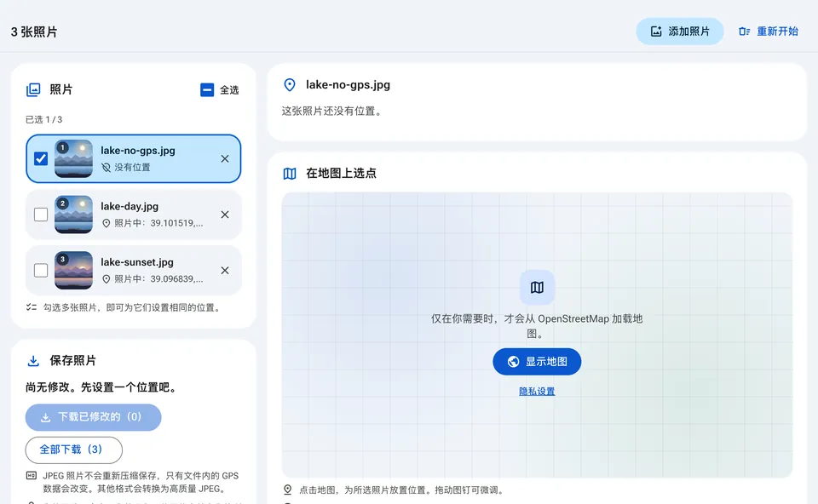Select the lake-day.jpg file name
Screen dimensions: 818x504
click(x=130, y=206)
